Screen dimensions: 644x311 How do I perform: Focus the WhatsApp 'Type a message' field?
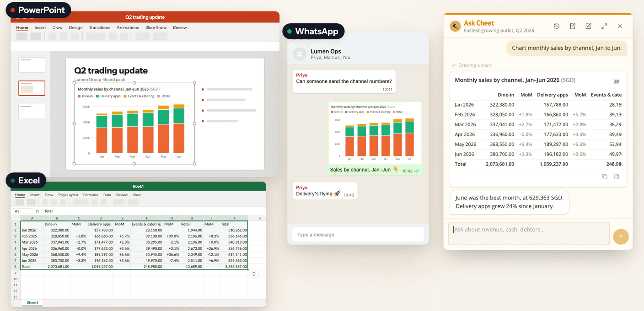(x=358, y=235)
